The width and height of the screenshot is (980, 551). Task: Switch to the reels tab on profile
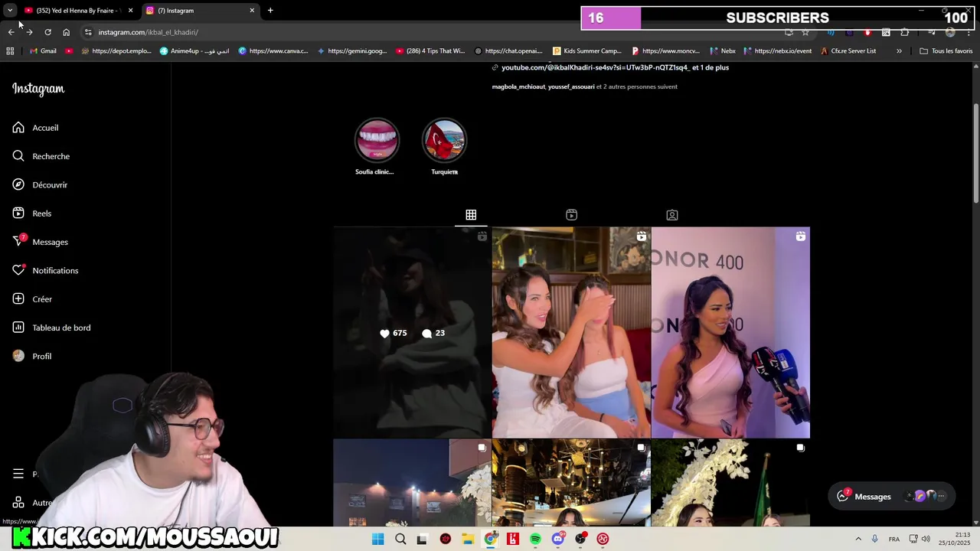[x=571, y=215]
